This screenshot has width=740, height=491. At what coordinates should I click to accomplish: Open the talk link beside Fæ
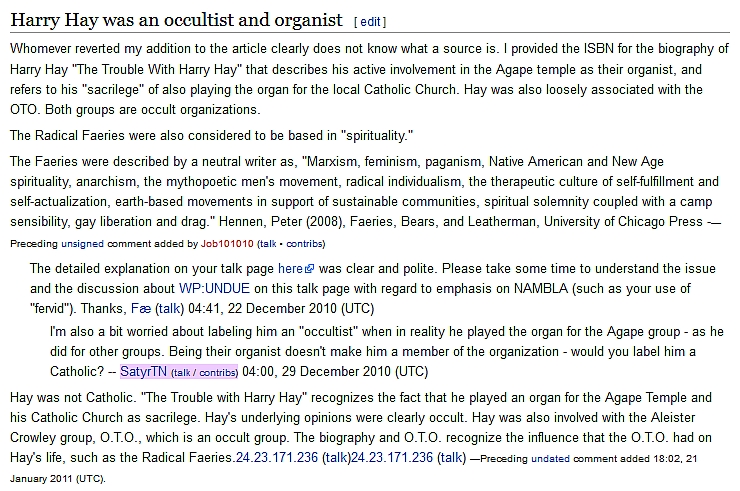pos(170,308)
